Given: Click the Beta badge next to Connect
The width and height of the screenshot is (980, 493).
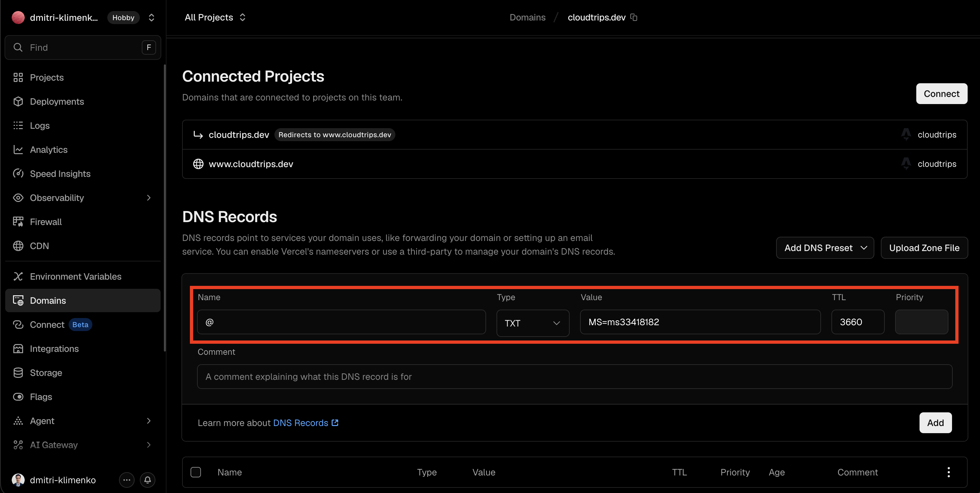Looking at the screenshot, I should coord(80,325).
